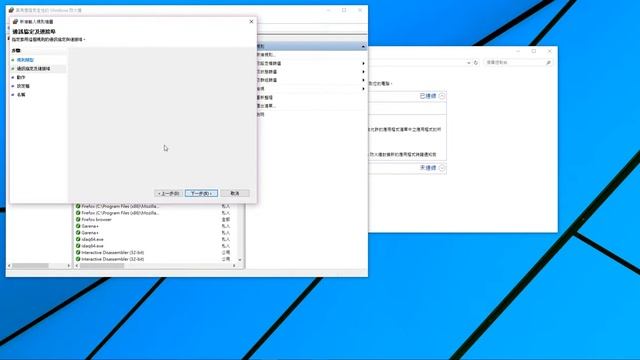Expand the 依設定檔篩選 submenu arrow
640x360 pixels.
[x=363, y=63]
